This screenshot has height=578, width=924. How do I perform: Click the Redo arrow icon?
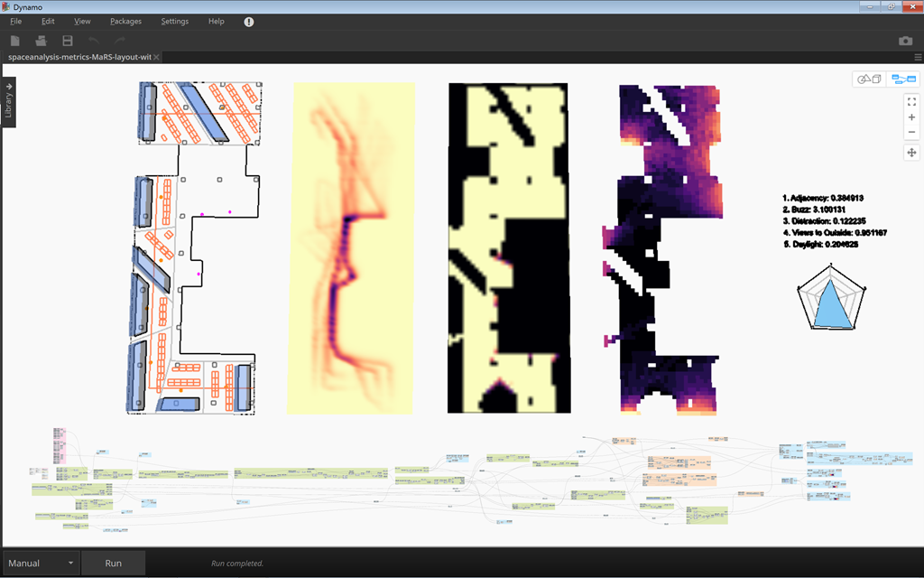click(119, 41)
